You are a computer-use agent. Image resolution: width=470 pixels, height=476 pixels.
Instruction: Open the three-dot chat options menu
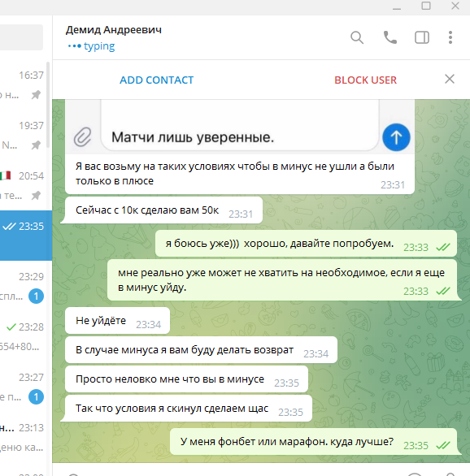click(x=450, y=37)
